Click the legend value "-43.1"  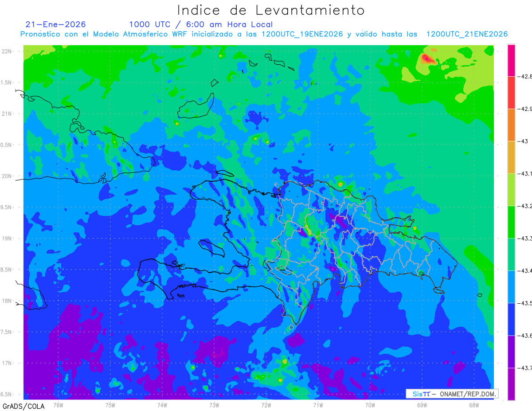[525, 173]
